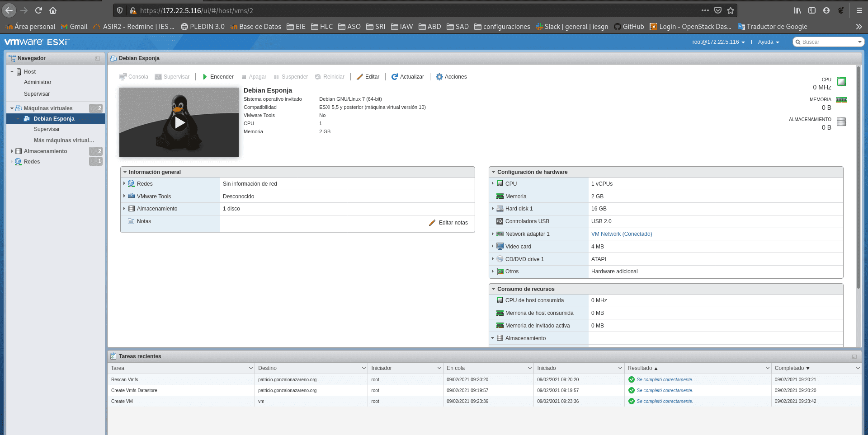868x435 pixels.
Task: Open result link for Rescan Vmfs task
Action: point(665,380)
